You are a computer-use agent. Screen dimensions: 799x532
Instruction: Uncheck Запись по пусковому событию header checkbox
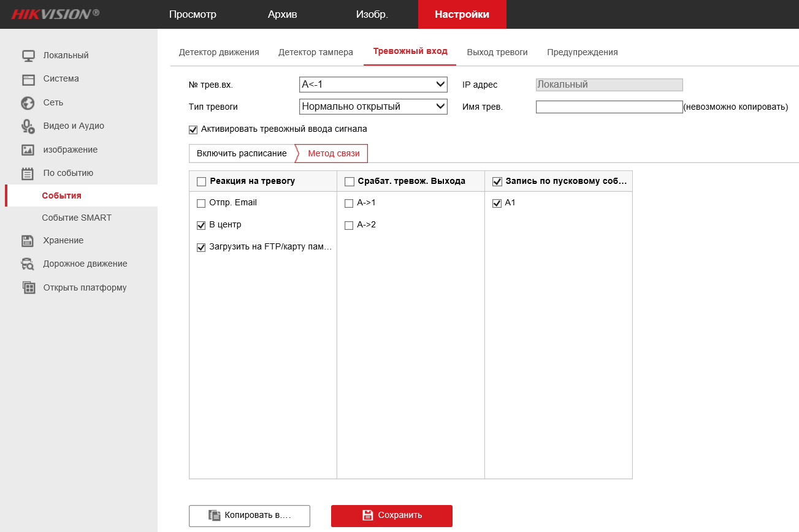497,181
